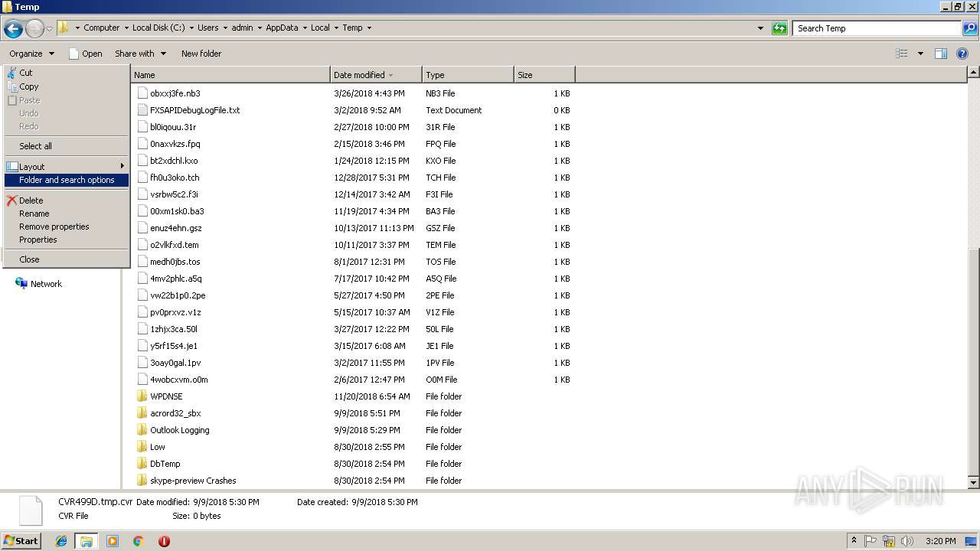Open the Help question mark icon
Screen dimensions: 980x551
pyautogui.click(x=963, y=54)
